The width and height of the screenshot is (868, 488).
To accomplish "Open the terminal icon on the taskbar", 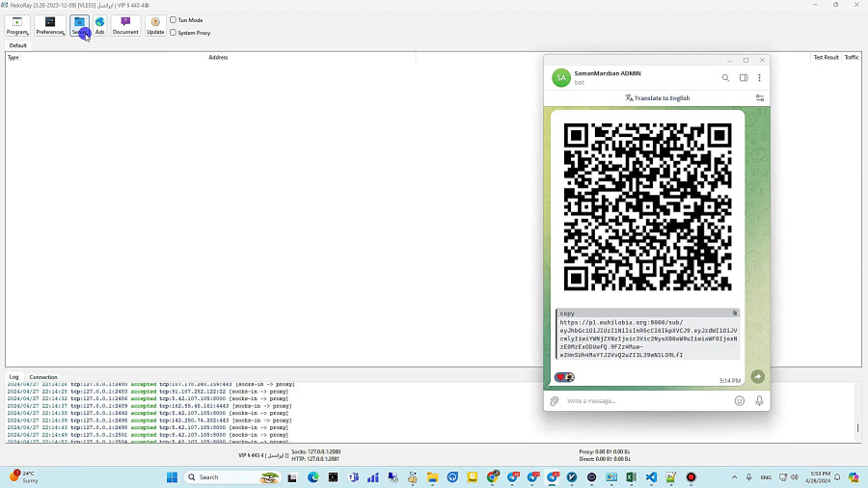I will (333, 477).
